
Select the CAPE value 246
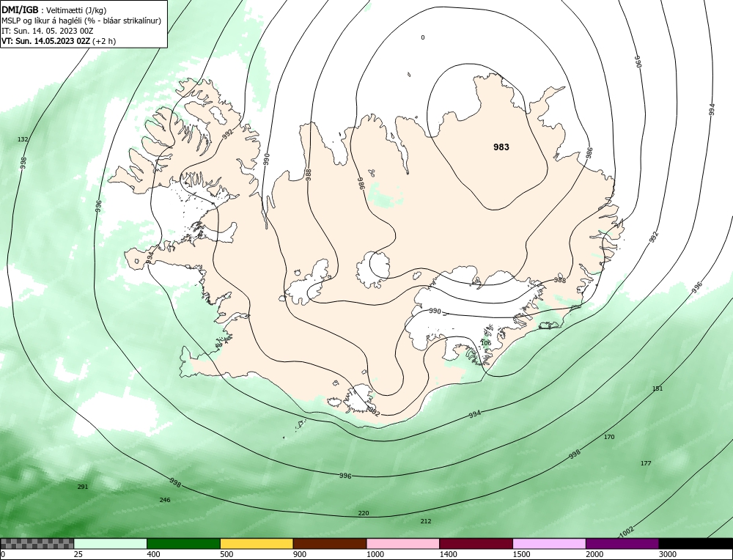165,500
